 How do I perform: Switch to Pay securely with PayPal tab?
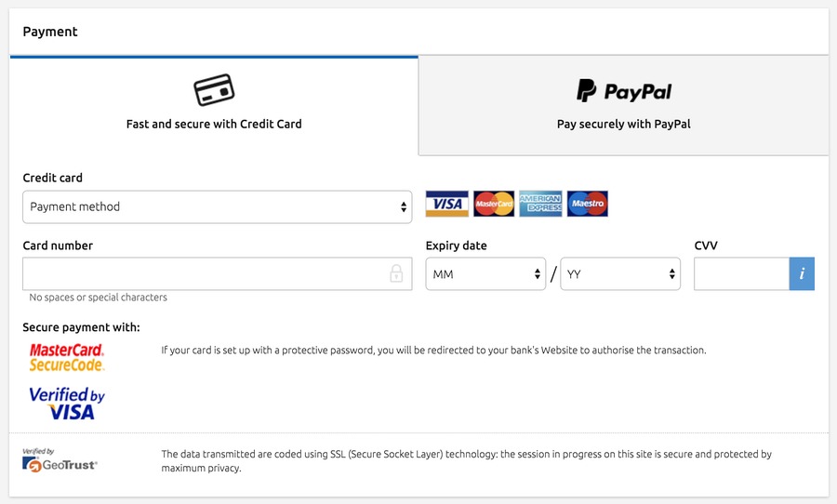tap(623, 106)
